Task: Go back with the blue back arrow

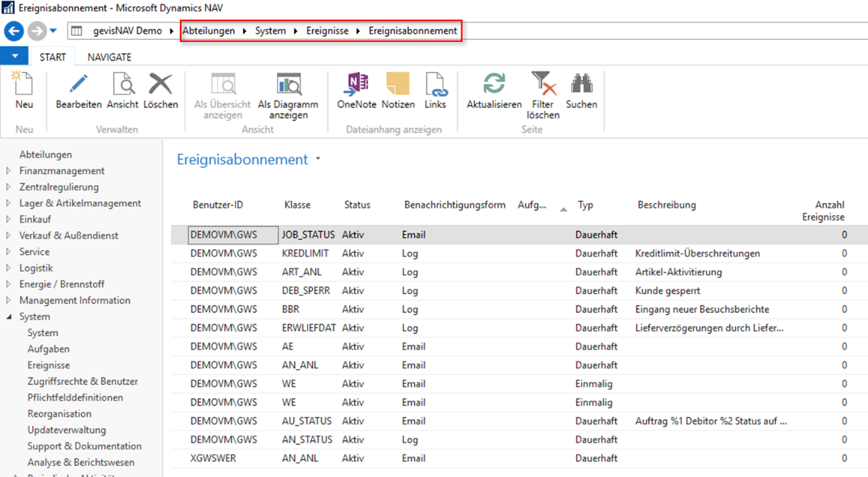Action: point(14,31)
